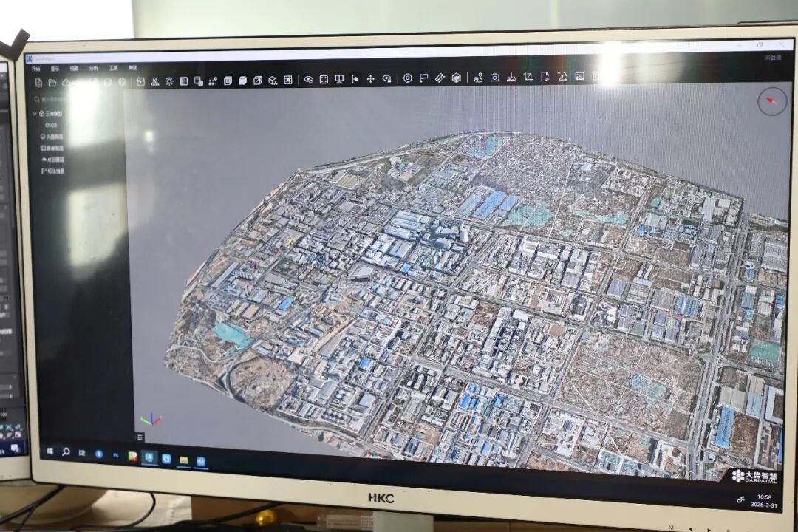
Task: Toggle the eye visibility view icon
Action: pos(308,79)
